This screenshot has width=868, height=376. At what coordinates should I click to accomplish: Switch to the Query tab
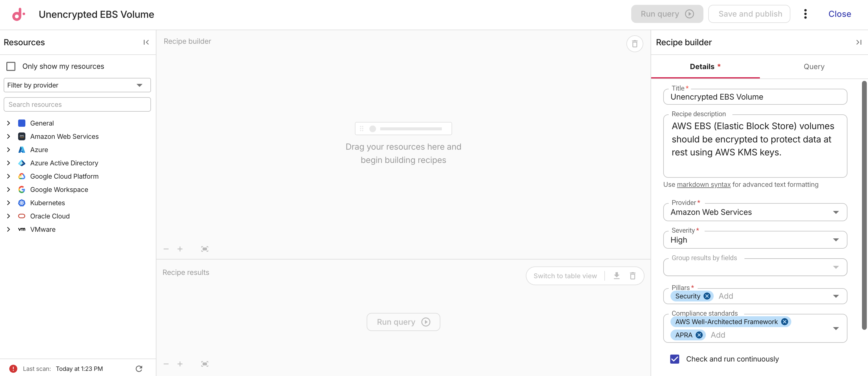pyautogui.click(x=814, y=67)
